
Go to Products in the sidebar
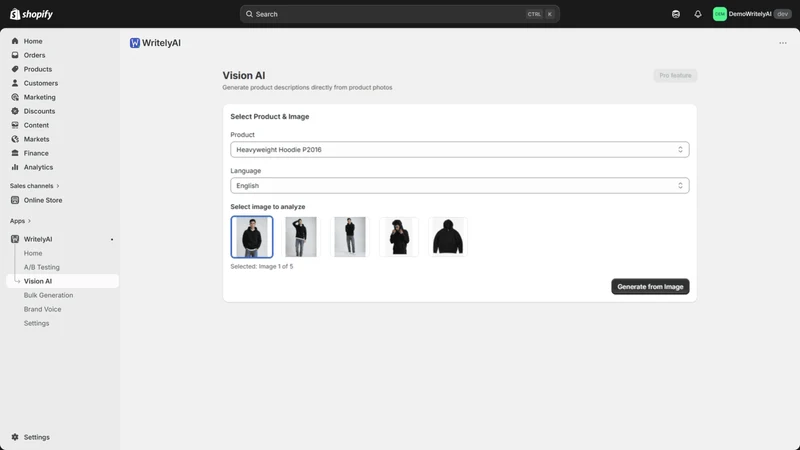[38, 69]
